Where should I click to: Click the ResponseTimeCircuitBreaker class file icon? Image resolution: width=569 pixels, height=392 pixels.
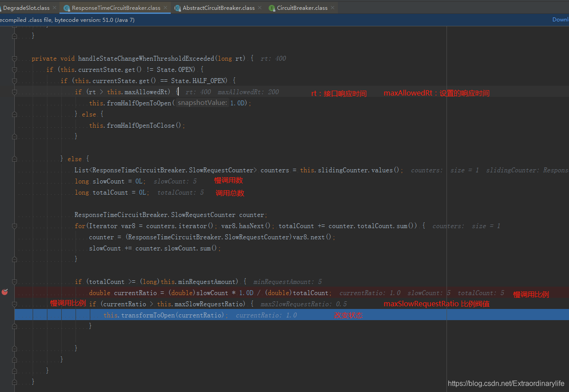point(67,8)
